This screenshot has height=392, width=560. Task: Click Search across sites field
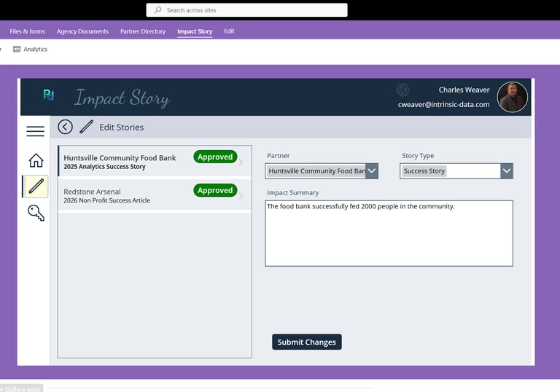[x=246, y=10]
